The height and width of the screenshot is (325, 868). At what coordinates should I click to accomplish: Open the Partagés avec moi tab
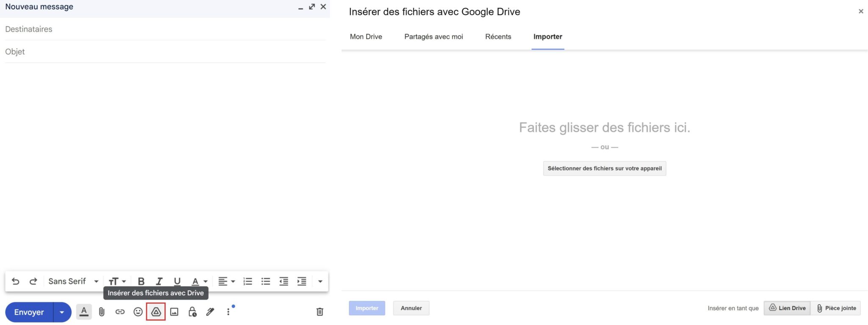pos(433,37)
